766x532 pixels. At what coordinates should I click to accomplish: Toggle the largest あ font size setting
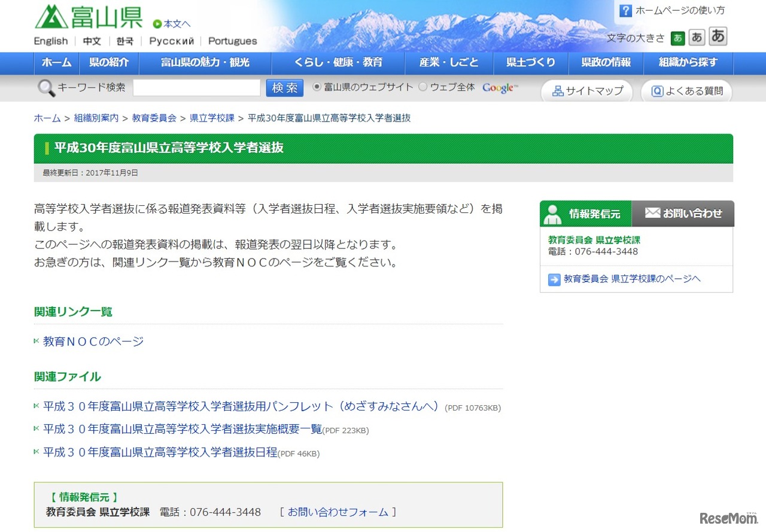pyautogui.click(x=717, y=36)
